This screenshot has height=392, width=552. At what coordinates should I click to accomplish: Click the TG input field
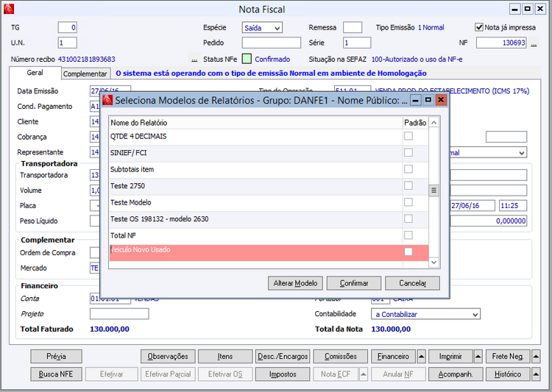[67, 27]
